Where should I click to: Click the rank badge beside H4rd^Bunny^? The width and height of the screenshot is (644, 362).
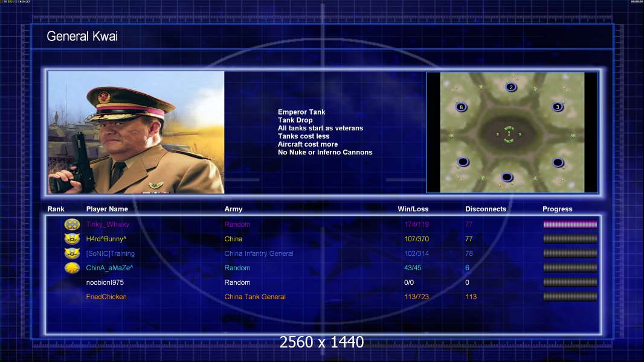click(x=72, y=238)
